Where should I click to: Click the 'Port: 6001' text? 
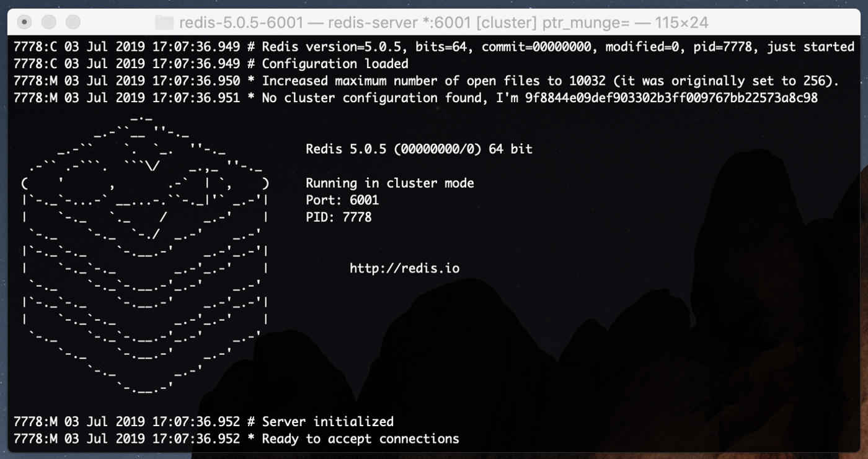[342, 200]
